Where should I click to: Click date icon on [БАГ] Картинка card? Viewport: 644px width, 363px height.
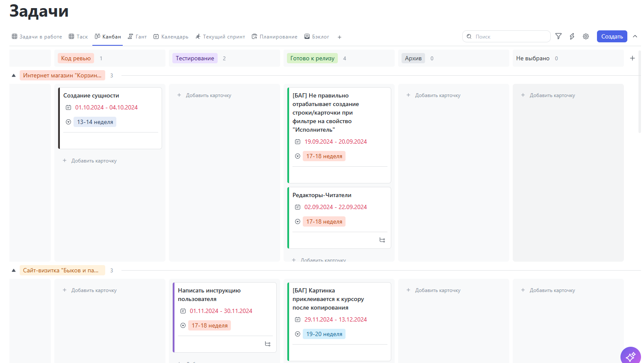(x=297, y=319)
